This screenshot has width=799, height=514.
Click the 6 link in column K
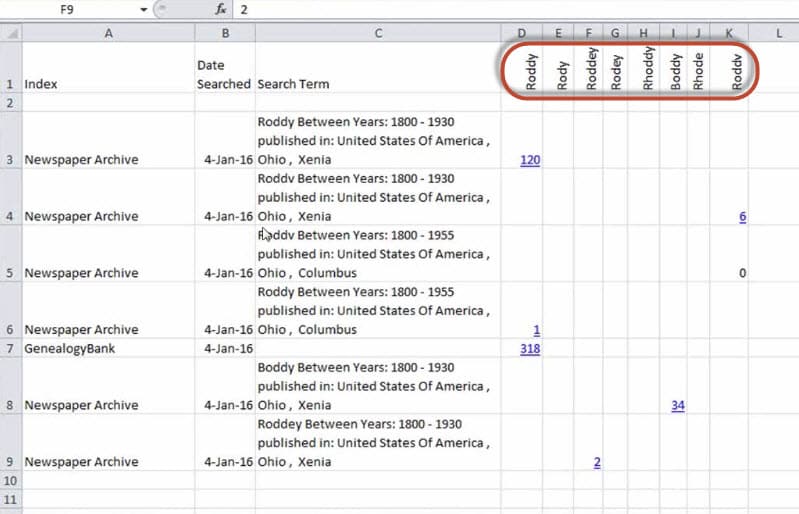(742, 217)
